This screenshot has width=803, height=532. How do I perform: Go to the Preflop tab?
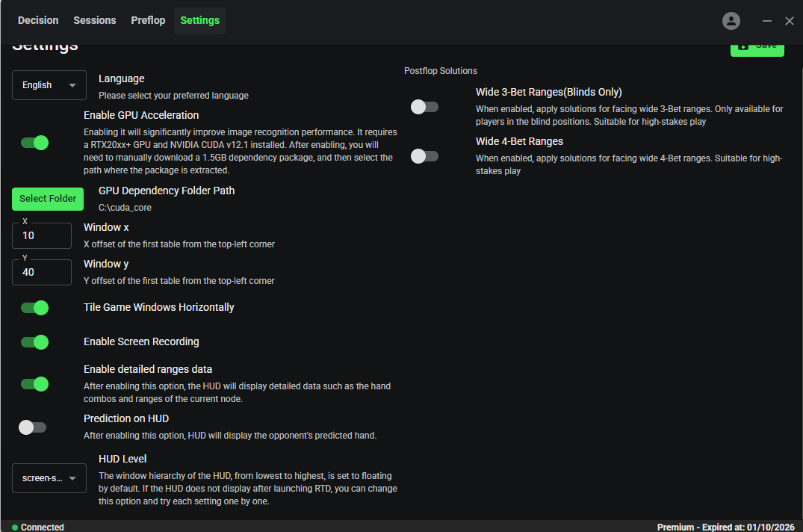pos(147,20)
